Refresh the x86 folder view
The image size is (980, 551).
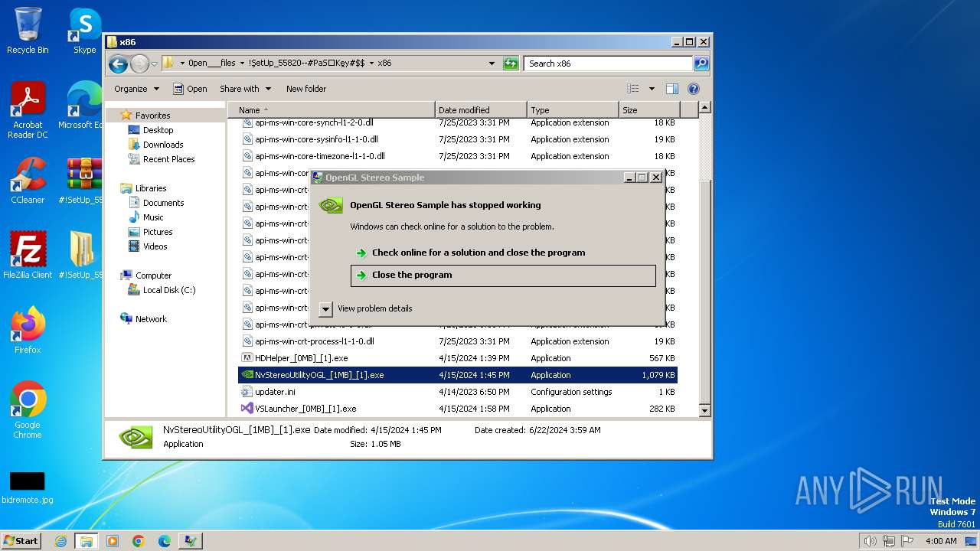(511, 64)
